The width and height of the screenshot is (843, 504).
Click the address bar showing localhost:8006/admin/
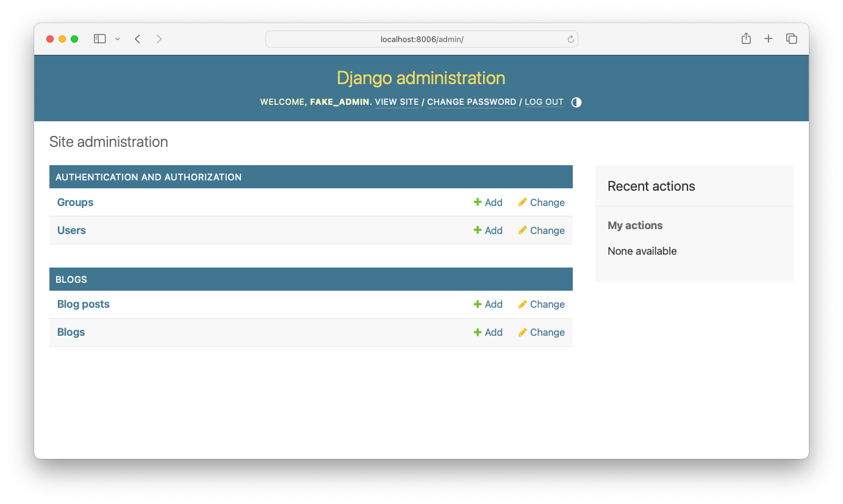click(x=421, y=38)
